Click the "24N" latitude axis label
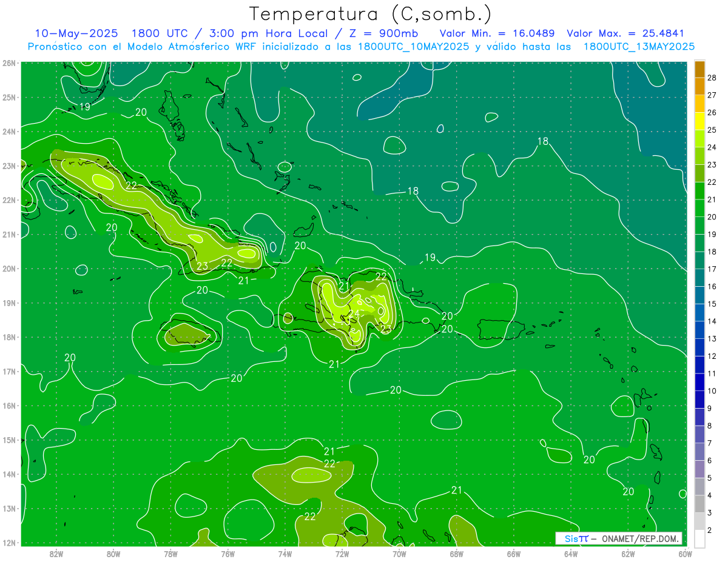The image size is (728, 562). point(9,132)
